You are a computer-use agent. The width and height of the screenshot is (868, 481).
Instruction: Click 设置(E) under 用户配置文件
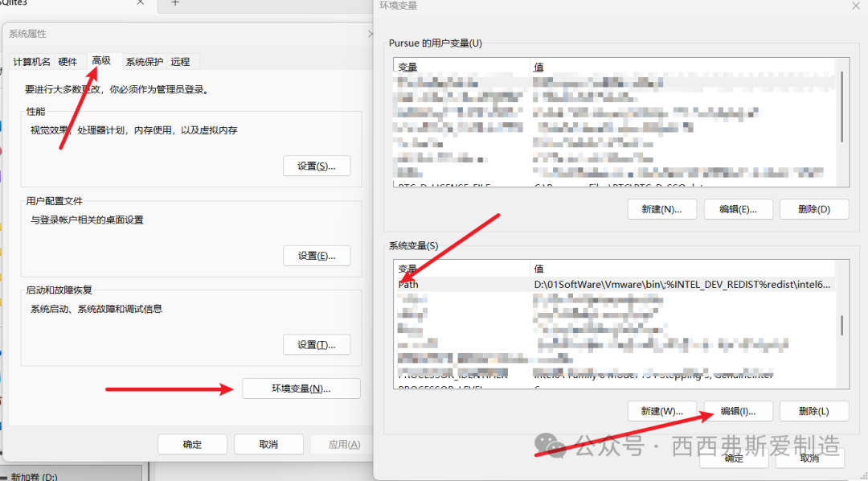click(317, 256)
